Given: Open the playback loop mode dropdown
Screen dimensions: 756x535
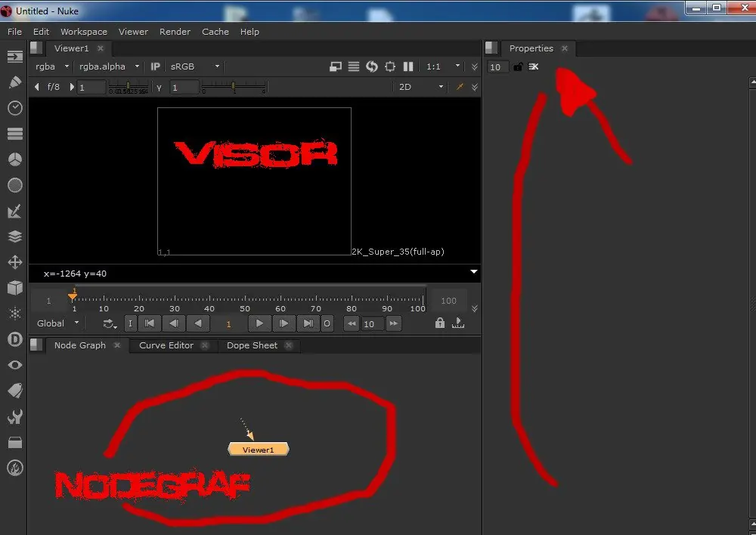Looking at the screenshot, I should [x=110, y=324].
